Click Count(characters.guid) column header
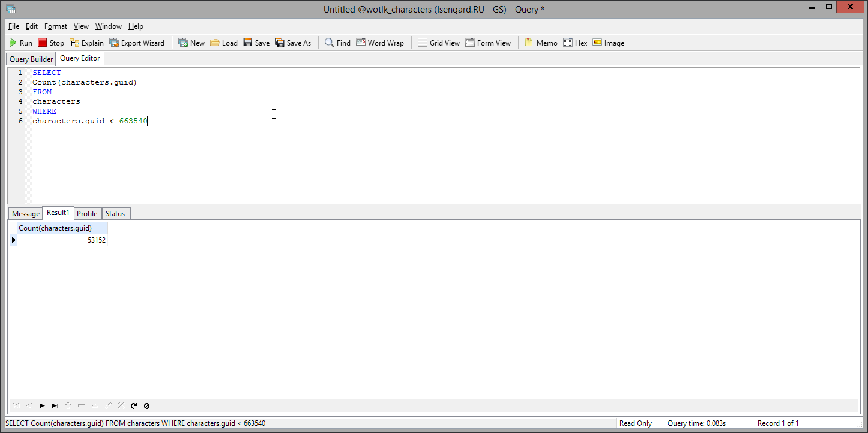 [x=62, y=228]
